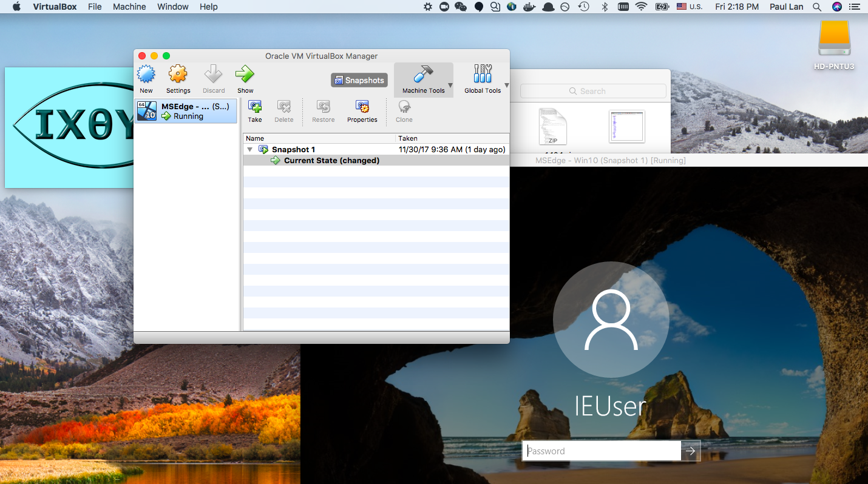The width and height of the screenshot is (868, 484).
Task: Open the File menu
Action: point(95,7)
